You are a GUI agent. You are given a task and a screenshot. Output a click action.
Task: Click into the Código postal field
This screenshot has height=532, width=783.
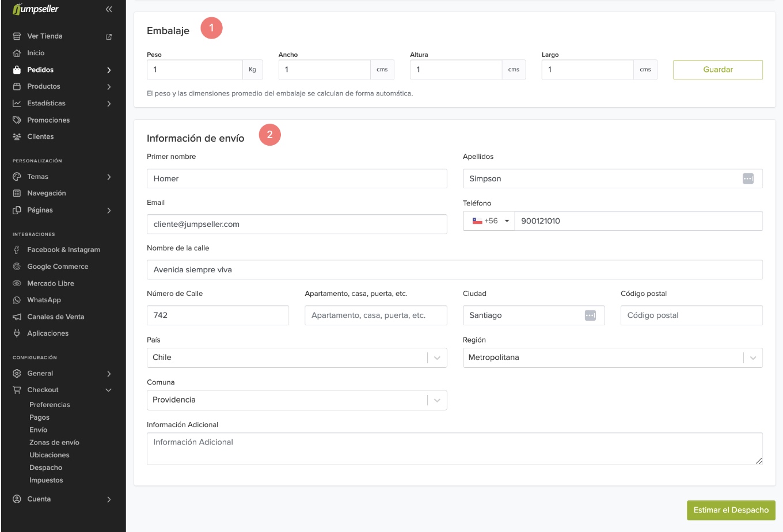point(691,316)
